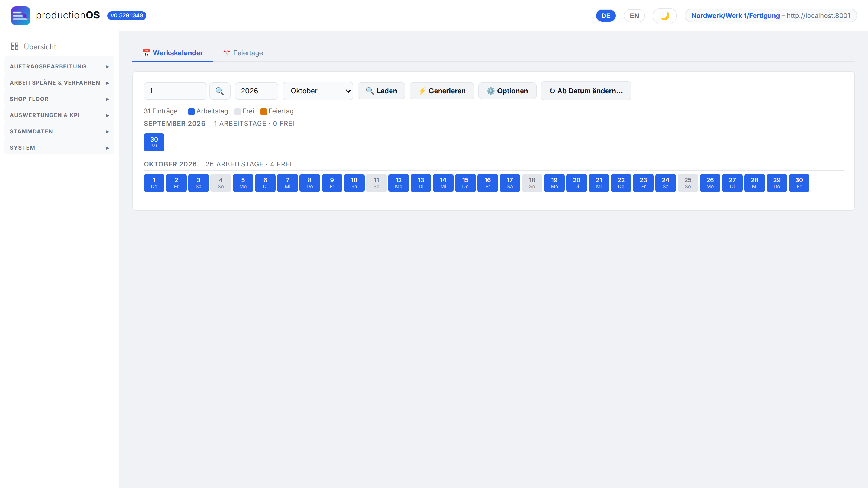This screenshot has height=488, width=868.
Task: Switch to the Werkskalender tab
Action: click(x=173, y=53)
